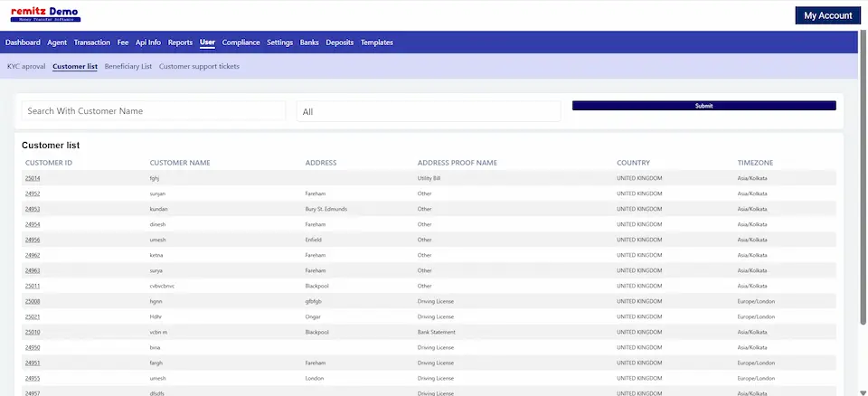This screenshot has width=868, height=396.
Task: Open the Templates menu item
Action: tap(377, 42)
